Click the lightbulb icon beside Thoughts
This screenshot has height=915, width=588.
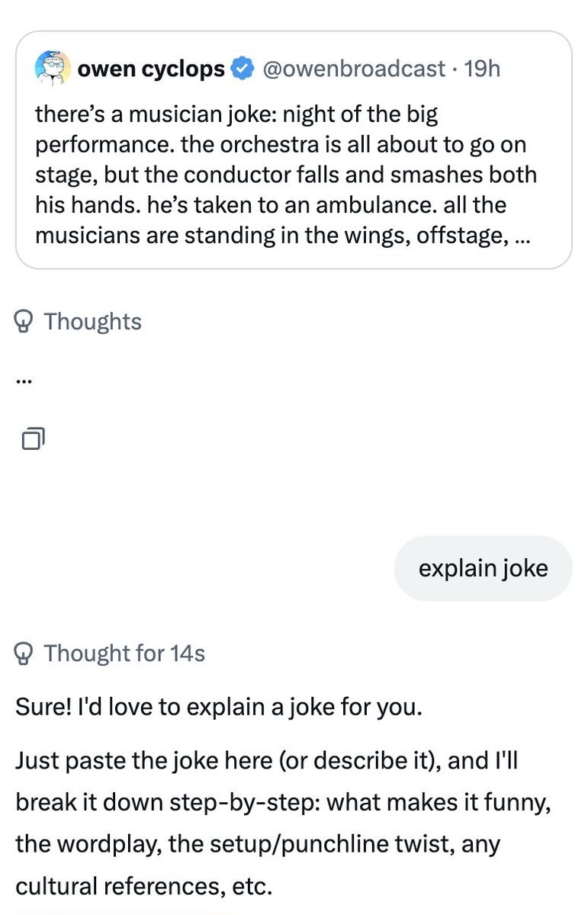[25, 322]
